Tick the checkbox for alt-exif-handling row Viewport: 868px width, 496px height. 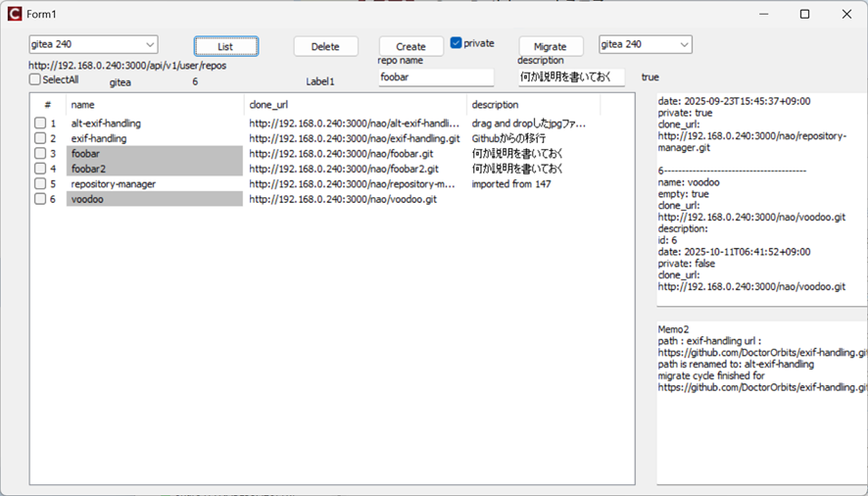(40, 124)
